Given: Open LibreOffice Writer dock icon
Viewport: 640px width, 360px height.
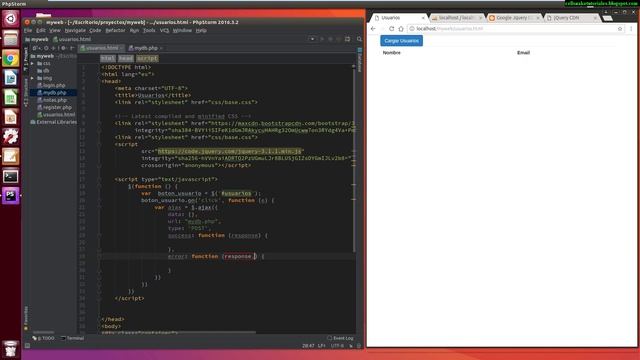Looking at the screenshot, I should [11, 78].
